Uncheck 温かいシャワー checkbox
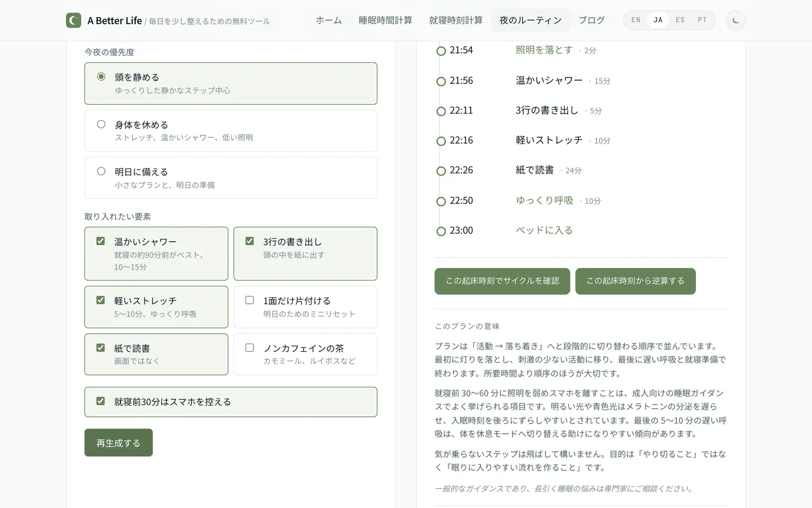The height and width of the screenshot is (508, 812). pos(100,241)
